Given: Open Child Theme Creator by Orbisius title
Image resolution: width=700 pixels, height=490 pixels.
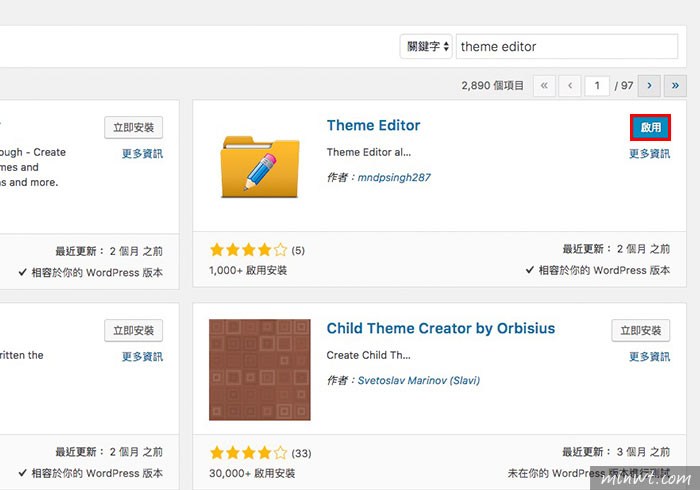Looking at the screenshot, I should 441,328.
